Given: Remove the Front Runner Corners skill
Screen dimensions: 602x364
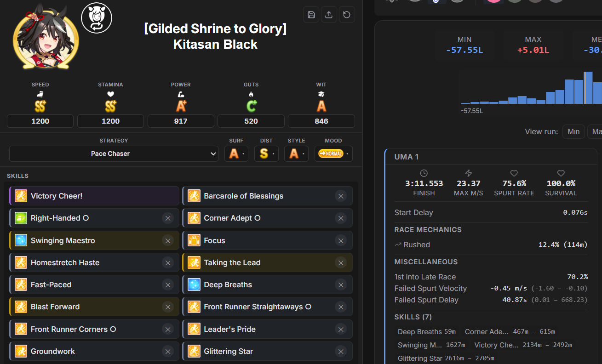Looking at the screenshot, I should [x=168, y=329].
